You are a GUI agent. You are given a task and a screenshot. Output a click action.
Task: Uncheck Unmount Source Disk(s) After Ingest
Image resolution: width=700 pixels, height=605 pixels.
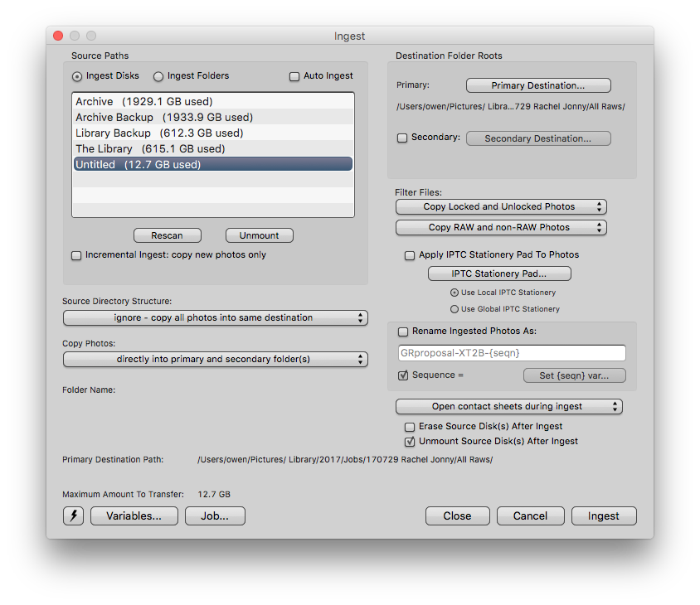pos(410,442)
